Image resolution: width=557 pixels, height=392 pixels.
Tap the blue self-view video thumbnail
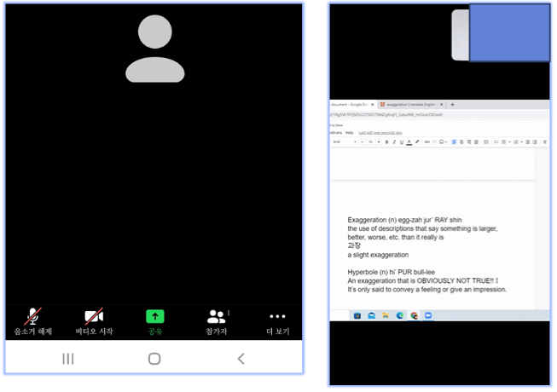click(x=510, y=32)
